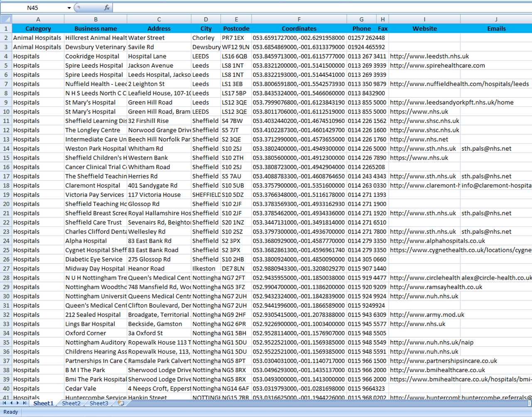Jump to last sheet with navigation arrow
The height and width of the screenshot is (417, 532).
25,403
